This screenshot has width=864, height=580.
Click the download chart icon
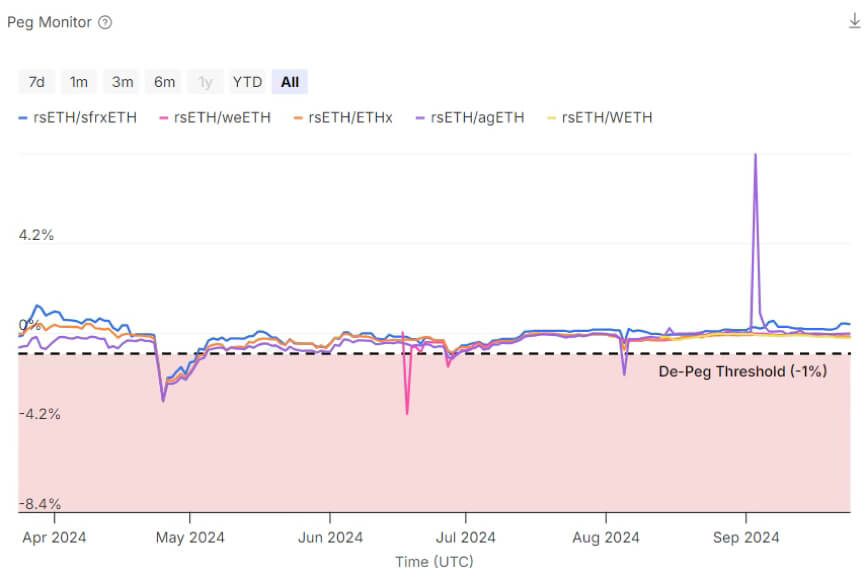pyautogui.click(x=854, y=21)
